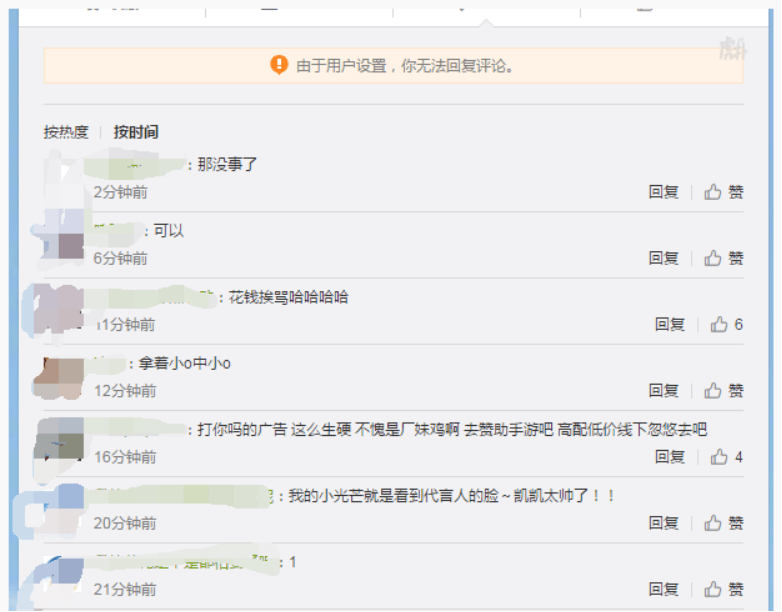Reply to the 打你吗的广告 comment

[669, 457]
